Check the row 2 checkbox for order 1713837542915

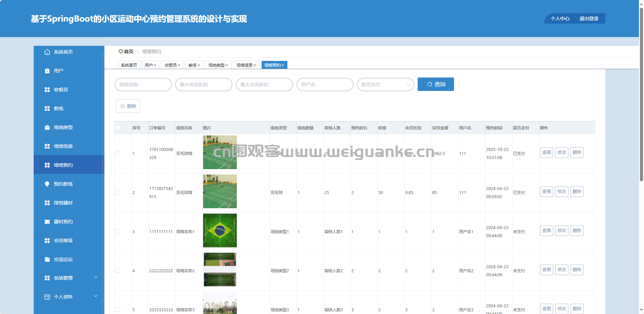(118, 192)
